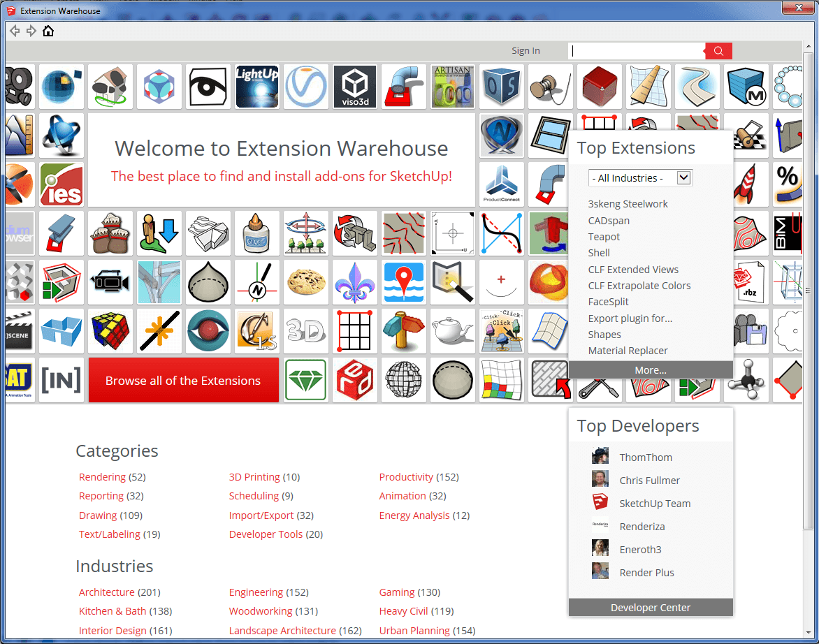
Task: Click the Sign In link
Action: tap(526, 50)
